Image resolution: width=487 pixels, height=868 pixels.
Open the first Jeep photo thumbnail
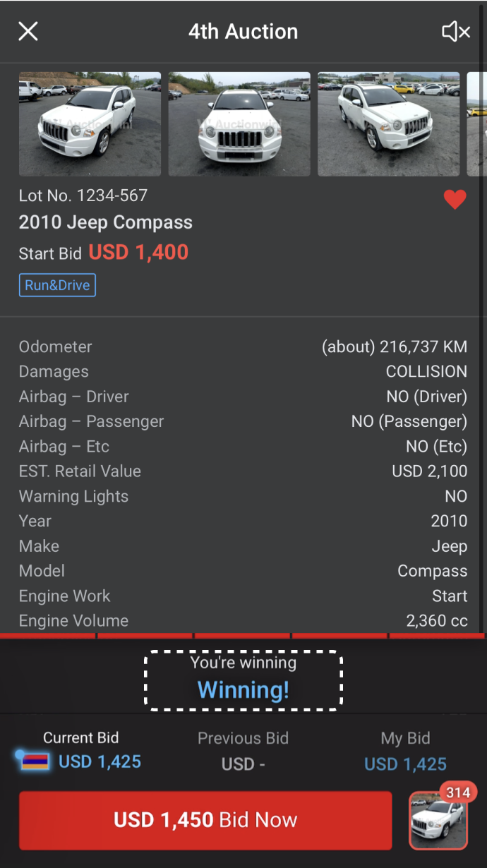click(x=90, y=124)
